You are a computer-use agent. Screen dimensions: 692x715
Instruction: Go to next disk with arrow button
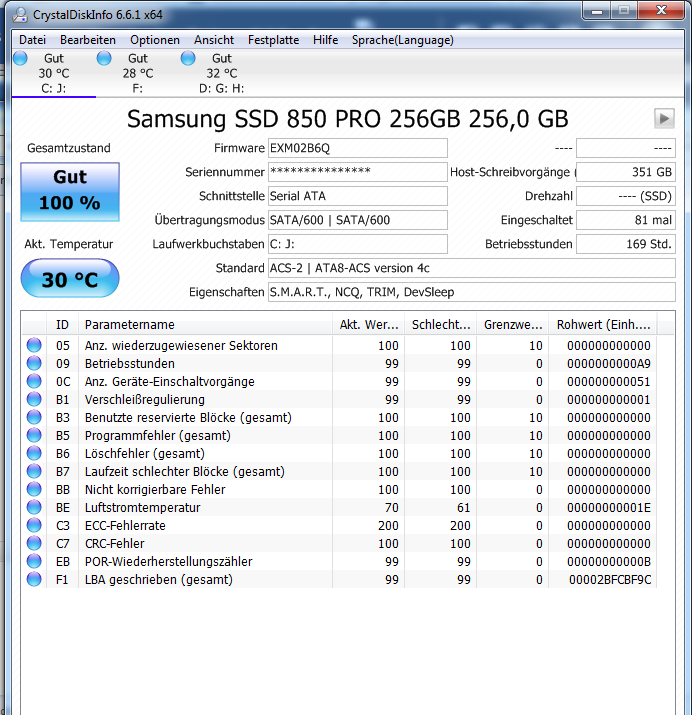pyautogui.click(x=664, y=119)
